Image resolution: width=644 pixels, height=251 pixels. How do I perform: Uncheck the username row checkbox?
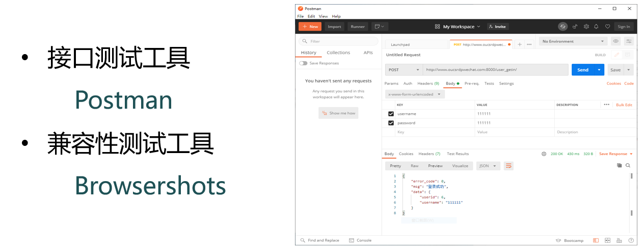(391, 114)
